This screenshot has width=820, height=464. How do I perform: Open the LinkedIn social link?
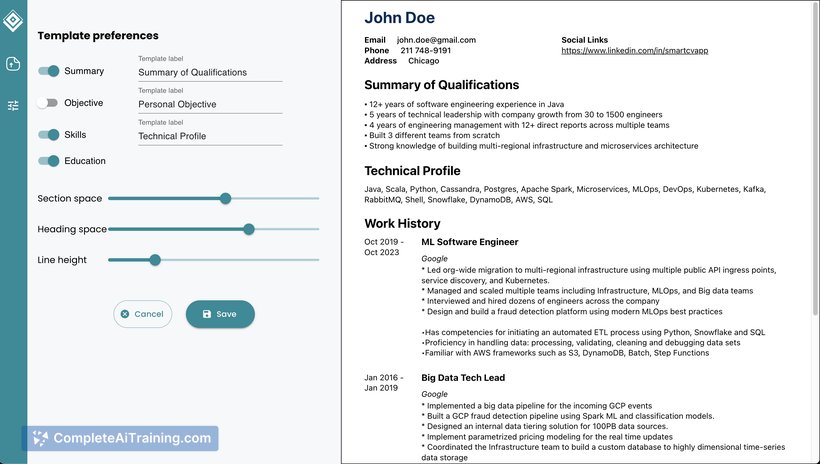(634, 50)
